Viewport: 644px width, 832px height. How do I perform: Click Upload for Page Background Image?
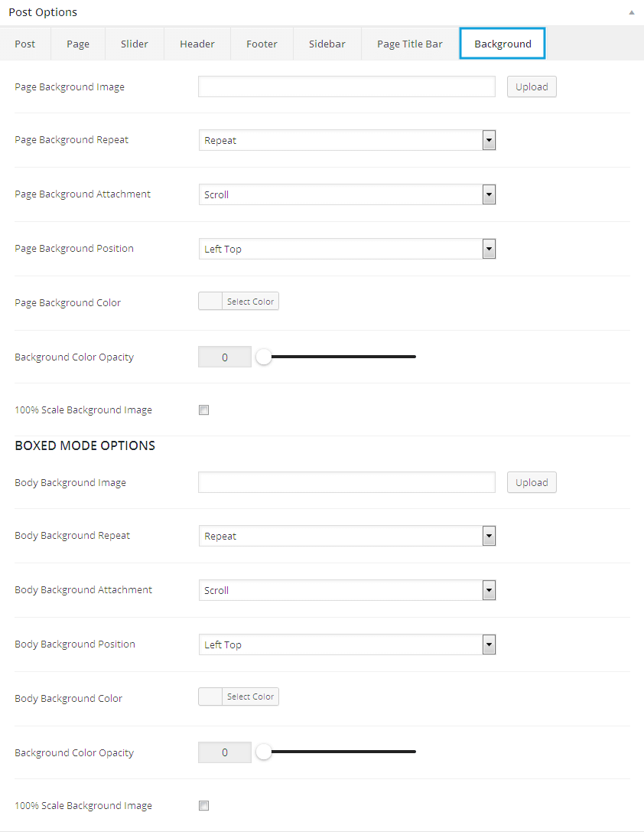532,86
